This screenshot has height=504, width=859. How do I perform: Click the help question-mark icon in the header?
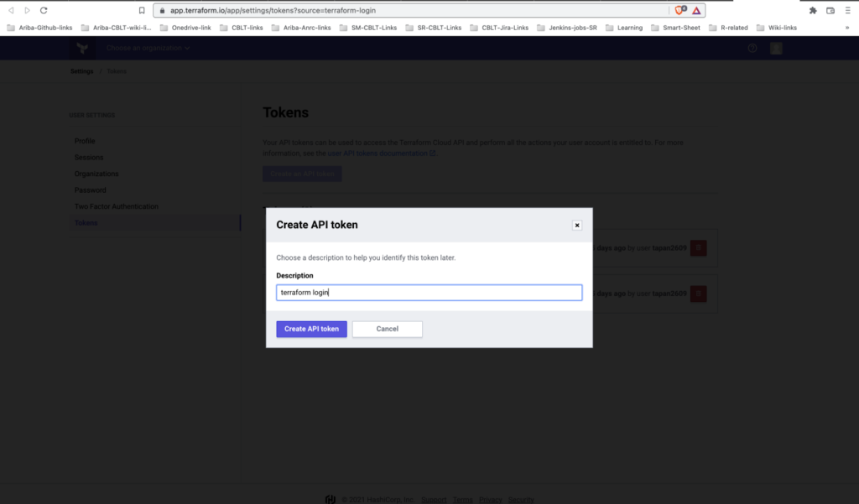[752, 48]
